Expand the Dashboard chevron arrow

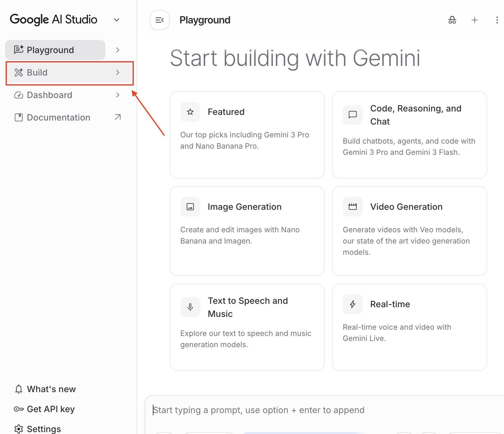pos(118,95)
